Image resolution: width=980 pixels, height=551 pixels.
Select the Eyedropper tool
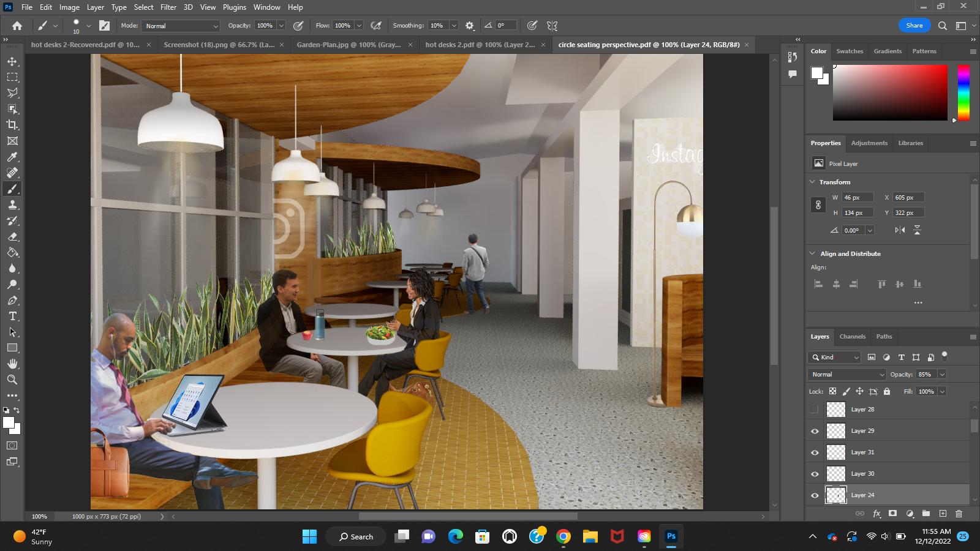(12, 157)
